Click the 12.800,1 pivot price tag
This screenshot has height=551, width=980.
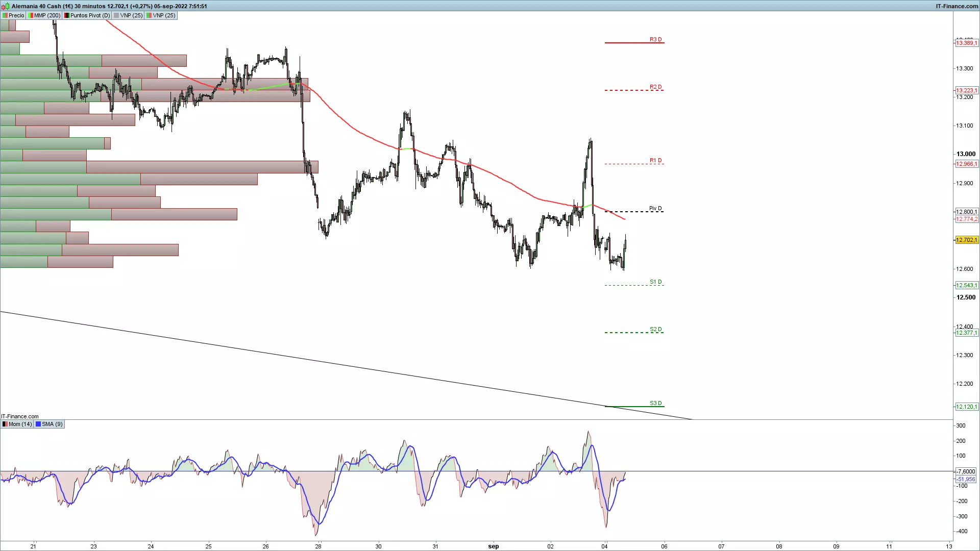tap(967, 212)
